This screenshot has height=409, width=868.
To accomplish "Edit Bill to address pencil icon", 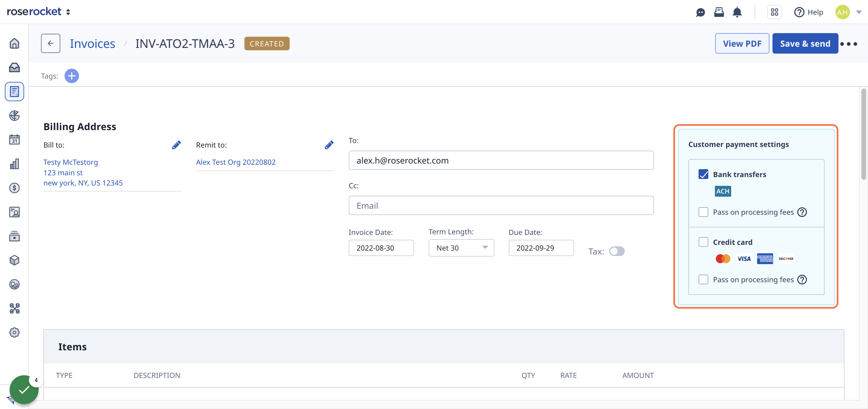I will (x=176, y=145).
